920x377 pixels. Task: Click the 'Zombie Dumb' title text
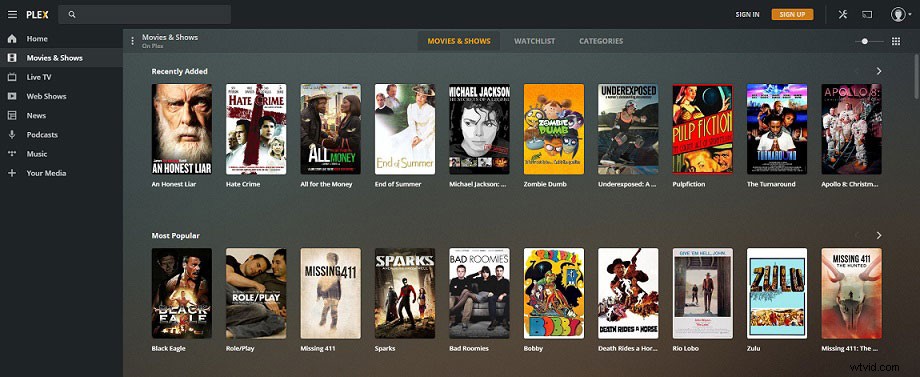pos(545,184)
